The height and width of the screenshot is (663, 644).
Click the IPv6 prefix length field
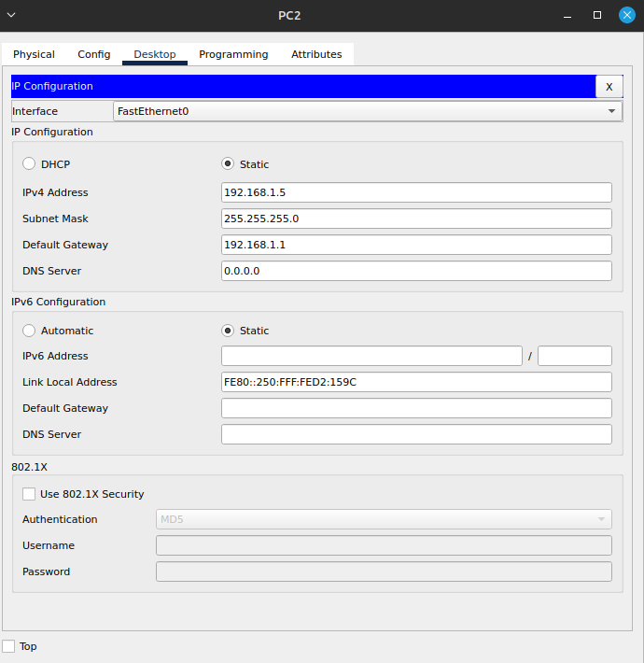tap(574, 356)
